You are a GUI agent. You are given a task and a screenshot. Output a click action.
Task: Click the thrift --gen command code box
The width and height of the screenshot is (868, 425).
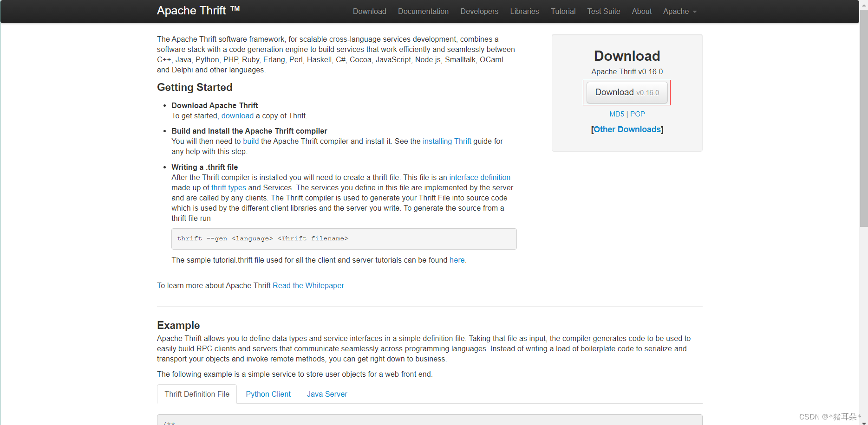(344, 239)
